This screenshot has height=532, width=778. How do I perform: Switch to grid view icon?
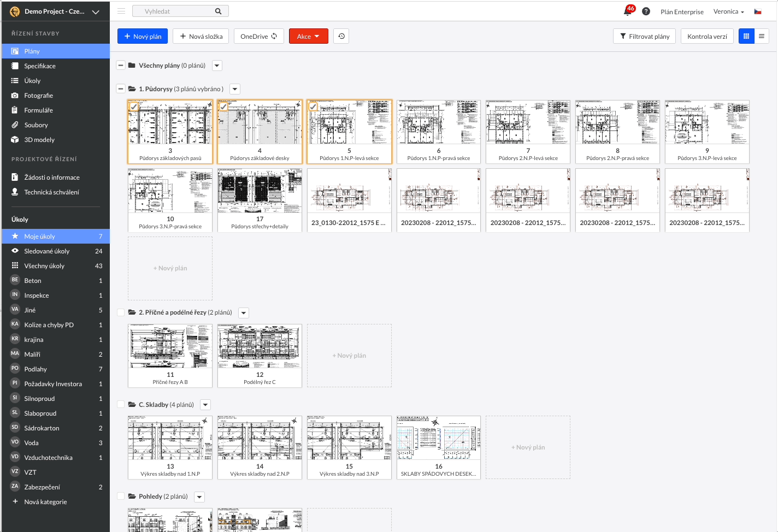tap(746, 36)
